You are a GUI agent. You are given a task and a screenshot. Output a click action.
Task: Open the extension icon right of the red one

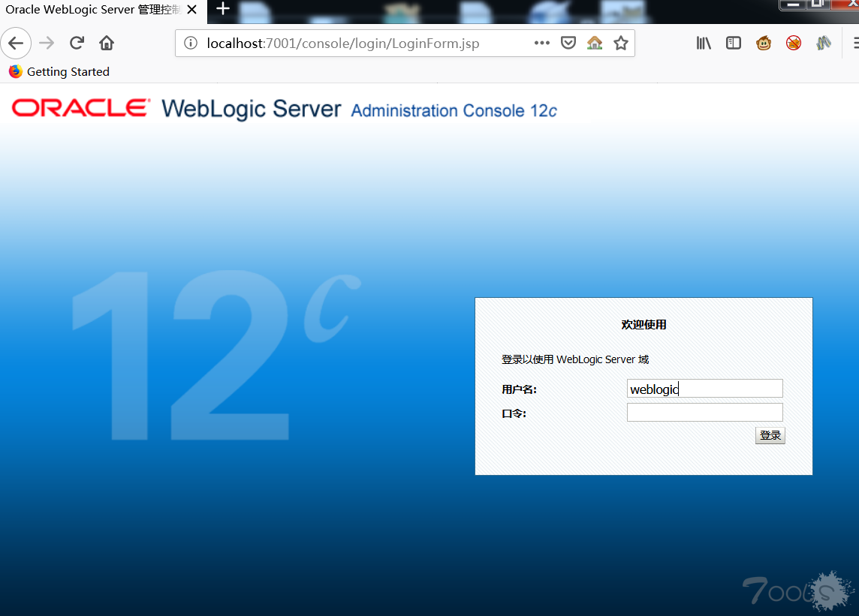[x=824, y=43]
